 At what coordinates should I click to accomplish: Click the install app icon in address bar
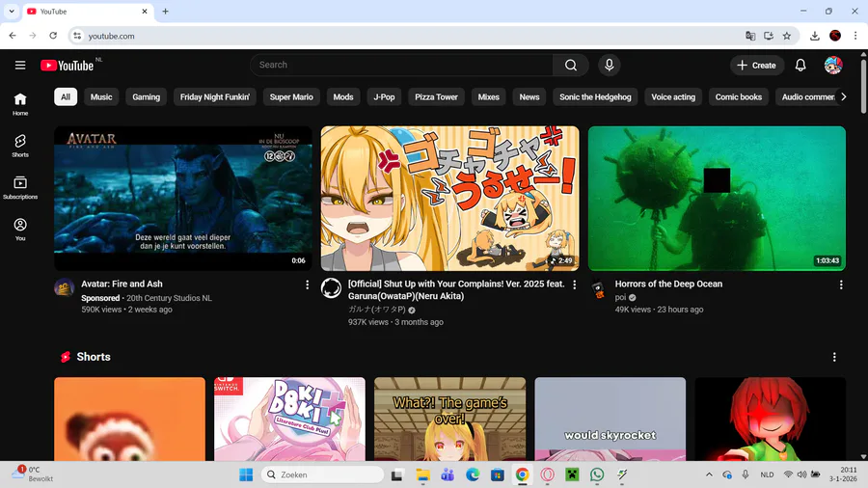click(769, 36)
